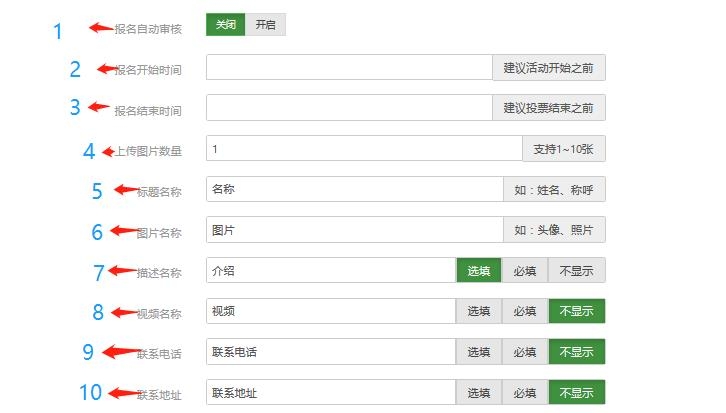Click the 视频名称 text field
This screenshot has height=413, width=726.
[x=330, y=311]
